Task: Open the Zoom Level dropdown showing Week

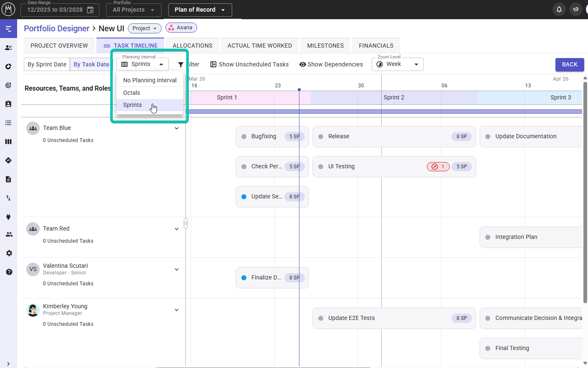Action: [x=397, y=64]
